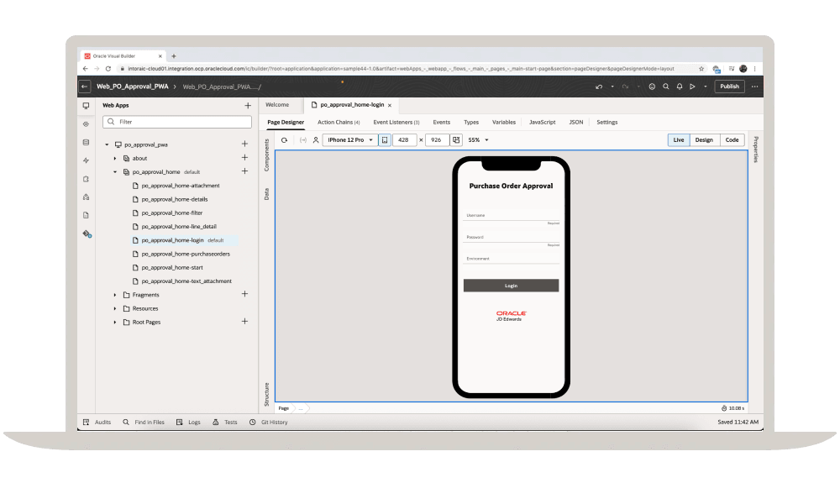The width and height of the screenshot is (840, 504).
Task: Open the Web Apps navigator icon
Action: pyautogui.click(x=87, y=106)
